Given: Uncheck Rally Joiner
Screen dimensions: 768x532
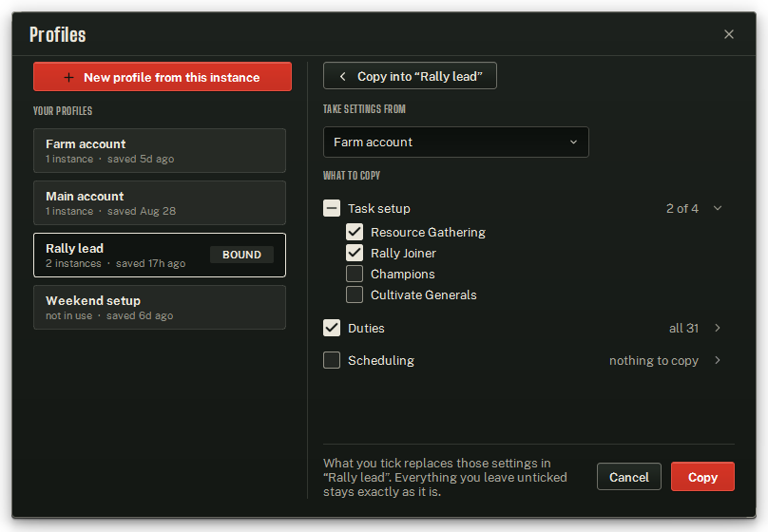Looking at the screenshot, I should coord(355,253).
